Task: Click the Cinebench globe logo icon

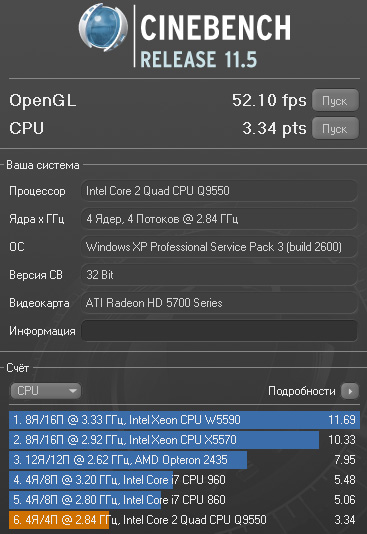Action: coord(103,28)
